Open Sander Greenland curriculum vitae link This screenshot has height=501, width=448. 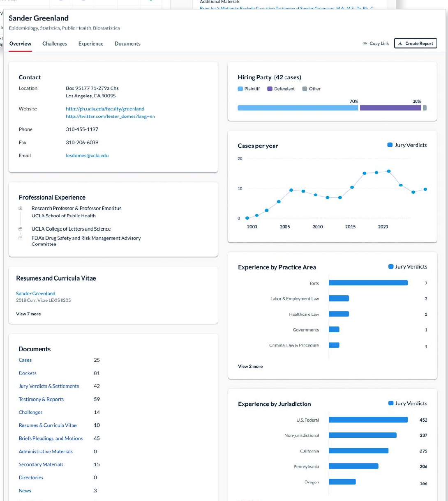[x=35, y=294]
